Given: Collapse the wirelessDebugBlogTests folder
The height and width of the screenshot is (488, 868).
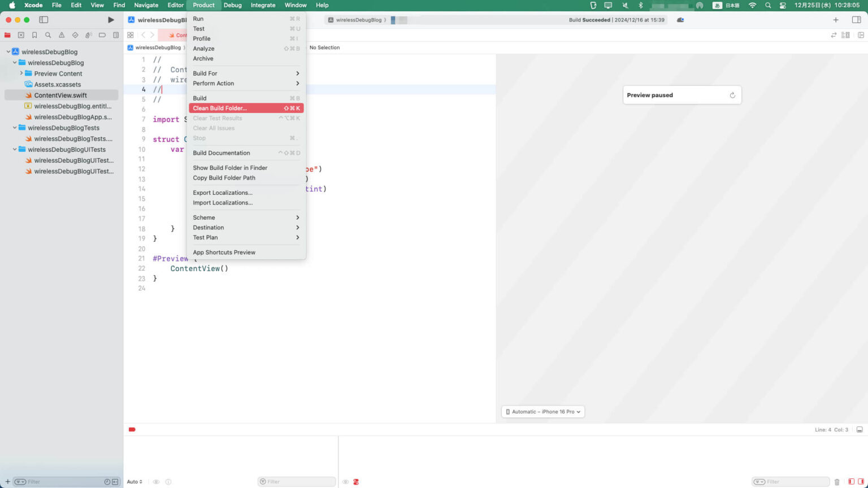Looking at the screenshot, I should pyautogui.click(x=15, y=128).
